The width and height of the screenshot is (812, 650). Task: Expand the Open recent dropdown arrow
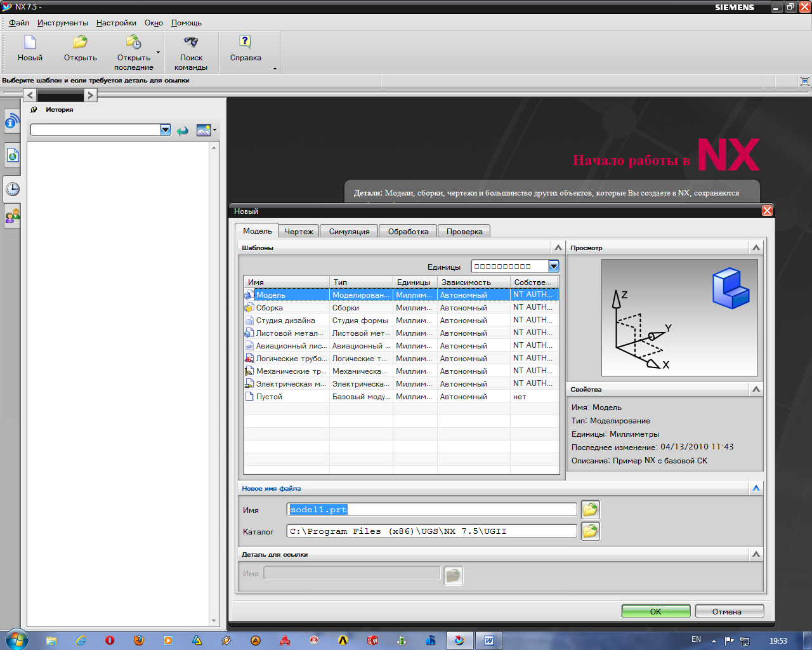(158, 53)
